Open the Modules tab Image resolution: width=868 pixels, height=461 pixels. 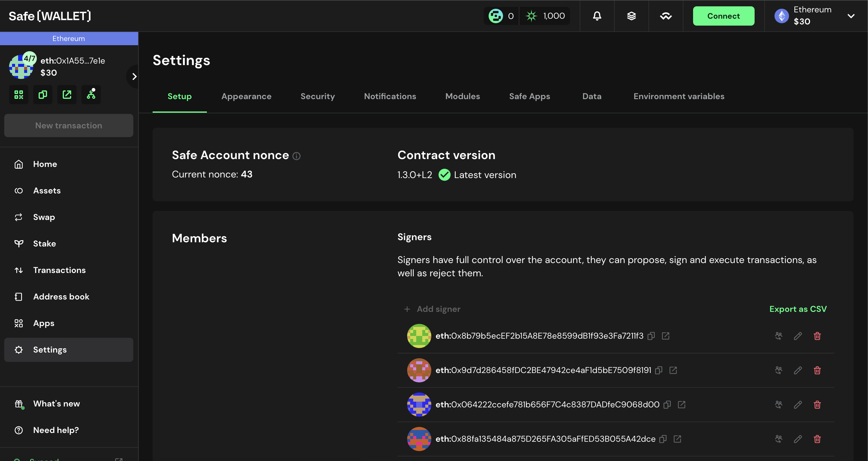point(462,96)
